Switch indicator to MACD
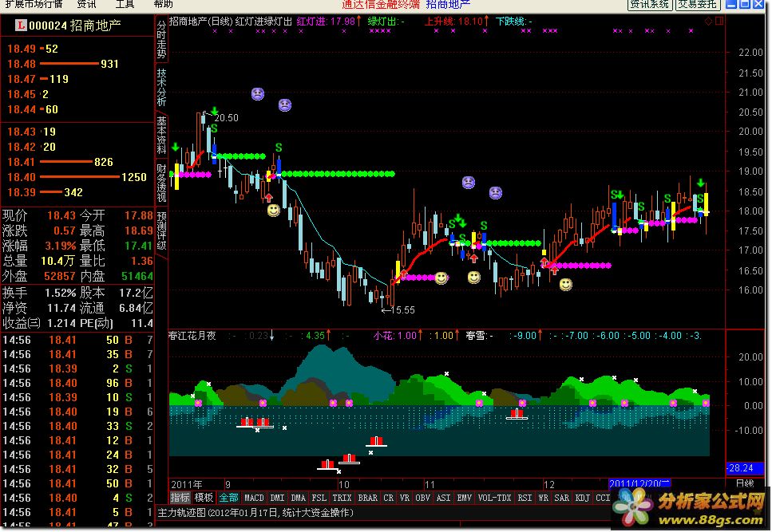772x532 pixels. tap(254, 498)
